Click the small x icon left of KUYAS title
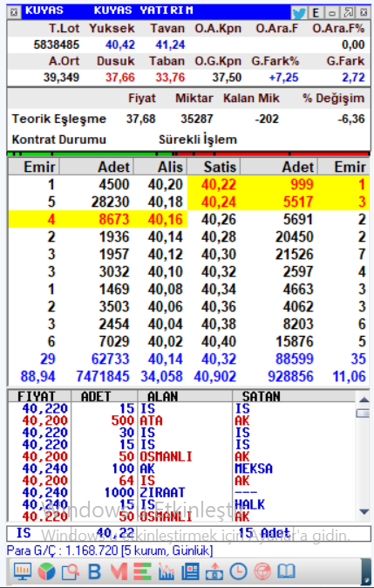Image resolution: width=374 pixels, height=588 pixels. click(x=14, y=12)
